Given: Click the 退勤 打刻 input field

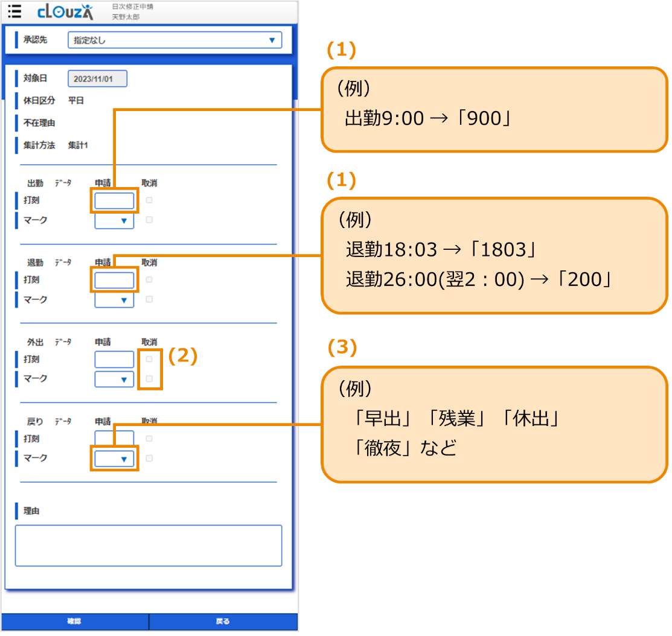Looking at the screenshot, I should tap(114, 280).
